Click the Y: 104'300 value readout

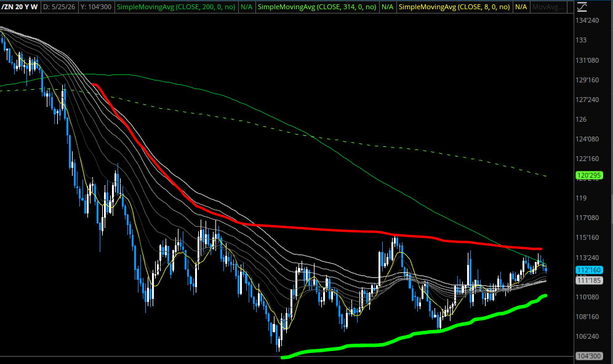point(96,7)
